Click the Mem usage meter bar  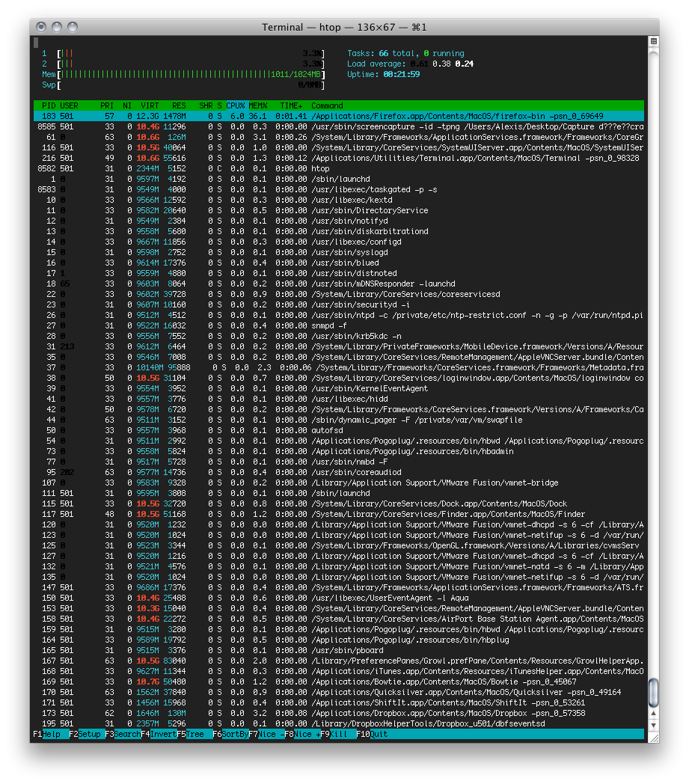pos(183,75)
